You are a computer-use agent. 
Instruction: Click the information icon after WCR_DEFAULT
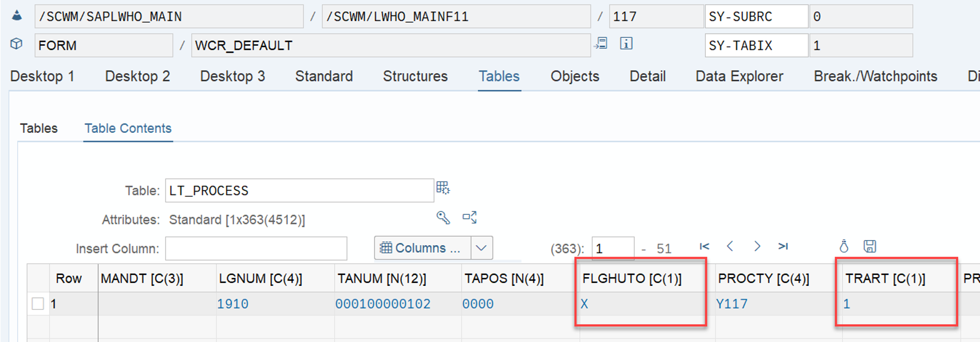click(626, 44)
